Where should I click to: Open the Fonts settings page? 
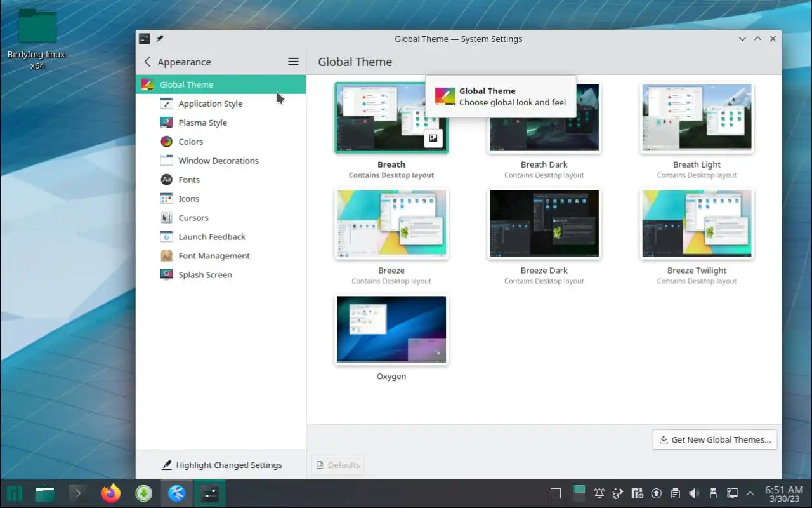click(x=221, y=180)
